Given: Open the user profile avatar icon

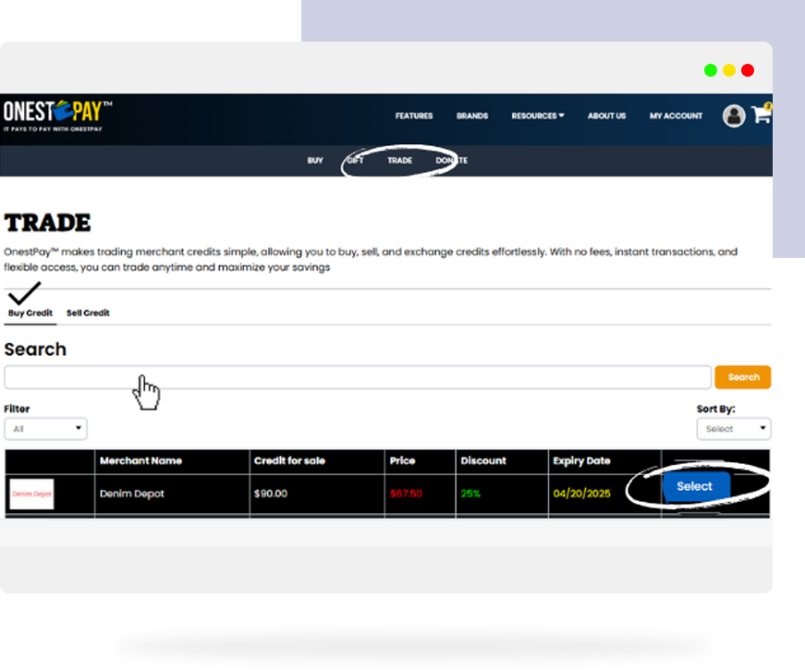Looking at the screenshot, I should click(734, 116).
